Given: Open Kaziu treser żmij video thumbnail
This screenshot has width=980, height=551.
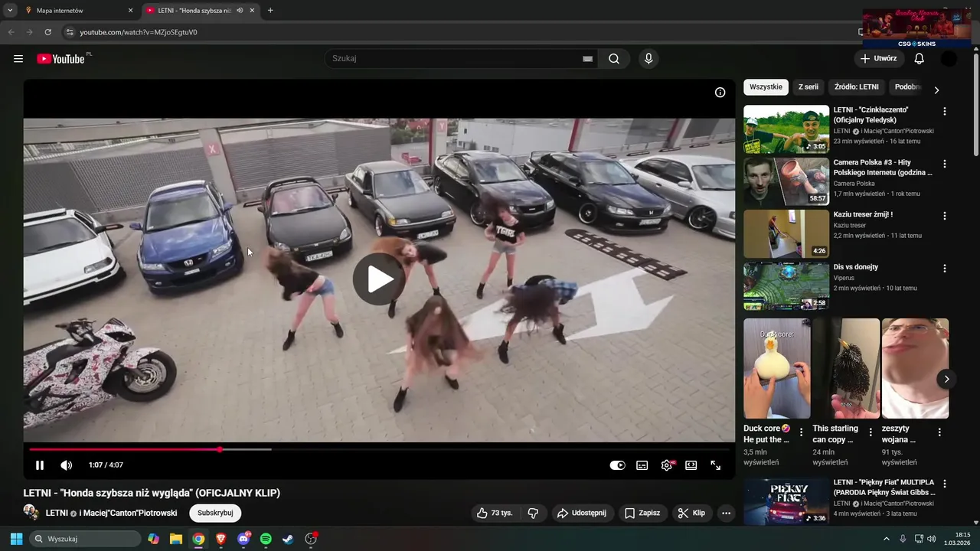Looking at the screenshot, I should click(786, 233).
